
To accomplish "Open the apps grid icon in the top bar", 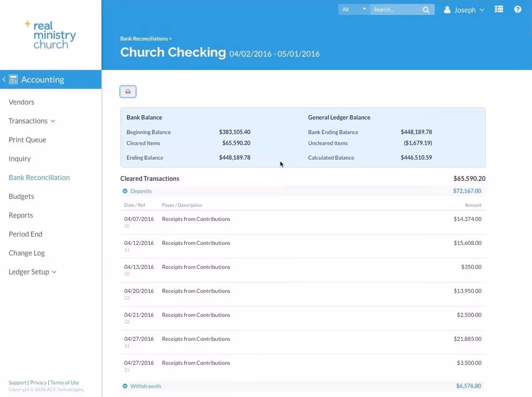I will 499,9.
